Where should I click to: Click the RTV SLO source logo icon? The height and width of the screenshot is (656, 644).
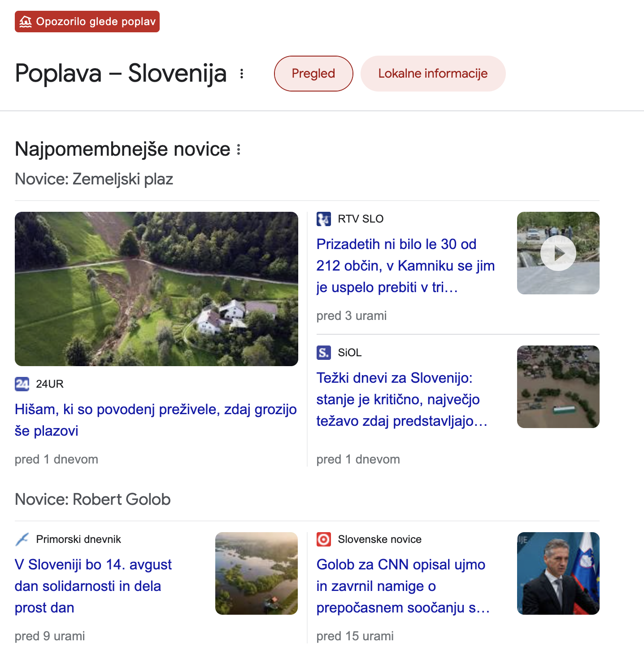[x=324, y=219]
